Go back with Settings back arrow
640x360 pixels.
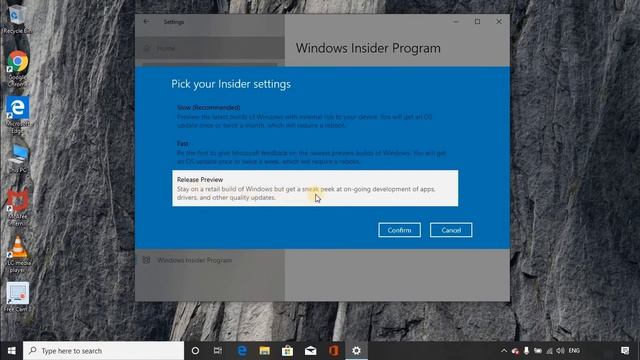(146, 22)
